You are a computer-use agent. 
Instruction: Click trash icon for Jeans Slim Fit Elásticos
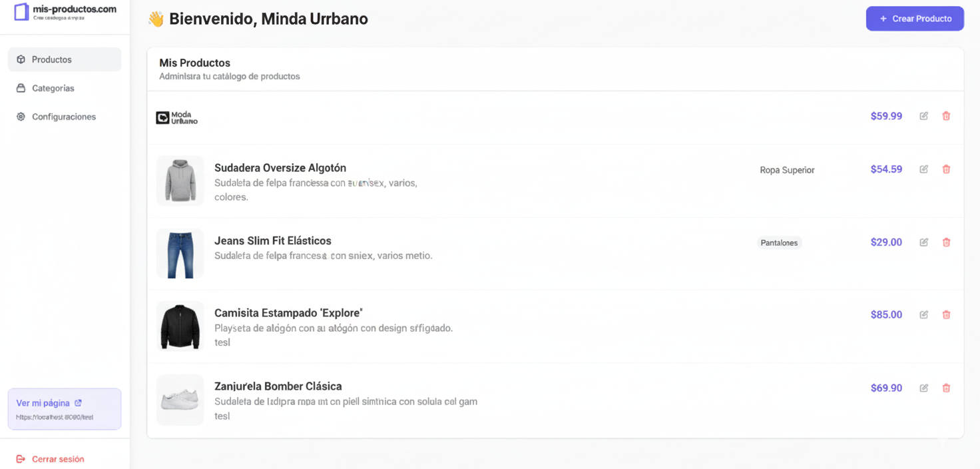[x=946, y=242]
